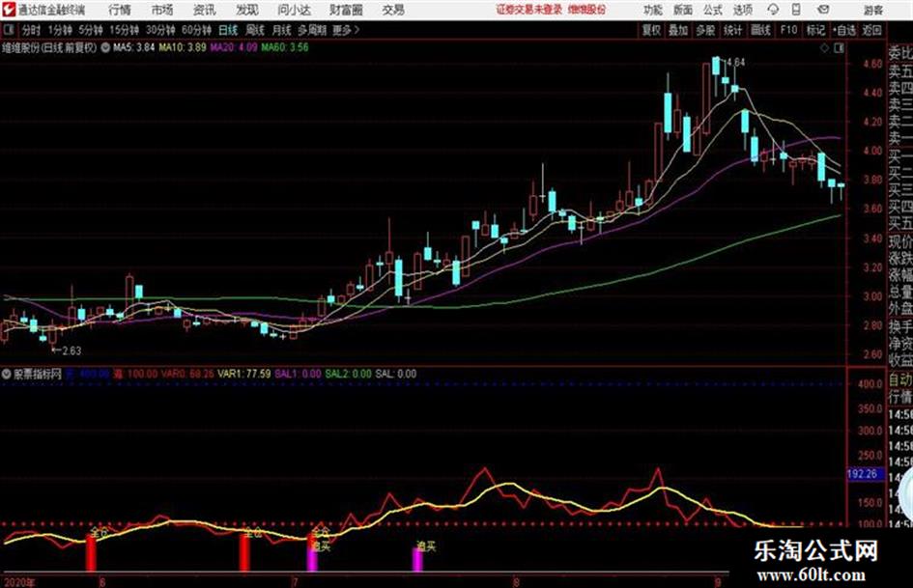Switch to the 15分钟 period tab
913x588 pixels.
pos(124,30)
